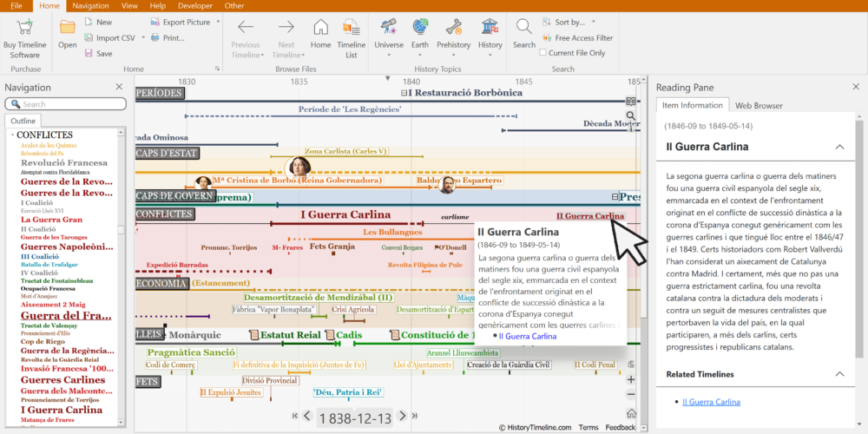Click the Navigation search field
868x434 pixels.
click(x=66, y=104)
